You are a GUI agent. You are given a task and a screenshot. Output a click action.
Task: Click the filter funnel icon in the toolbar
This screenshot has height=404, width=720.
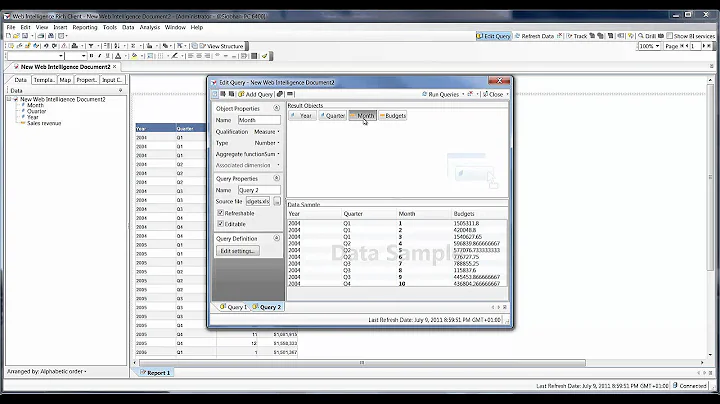(x=91, y=46)
